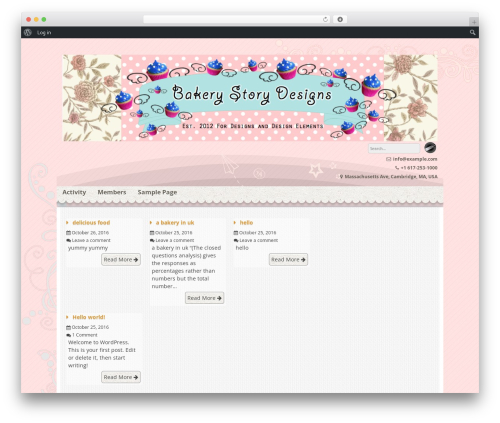
Task: Click the 'yummy yummy' excerpt text
Action: (88, 248)
